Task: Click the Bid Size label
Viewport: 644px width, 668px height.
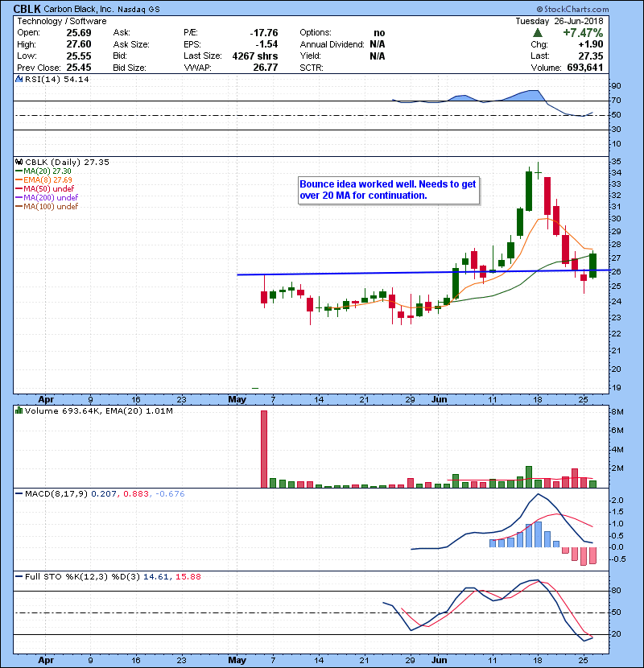Action: coord(130,68)
